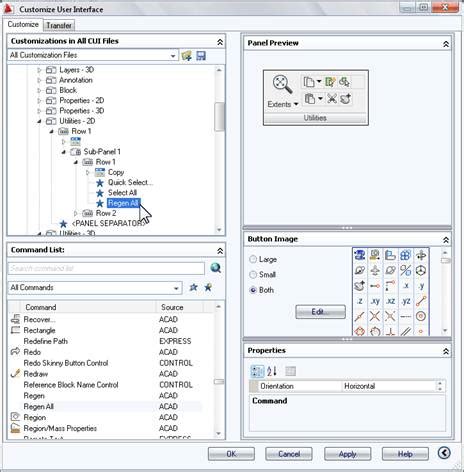Click the Search command list field
Screen dimensions: 464x472
click(106, 268)
